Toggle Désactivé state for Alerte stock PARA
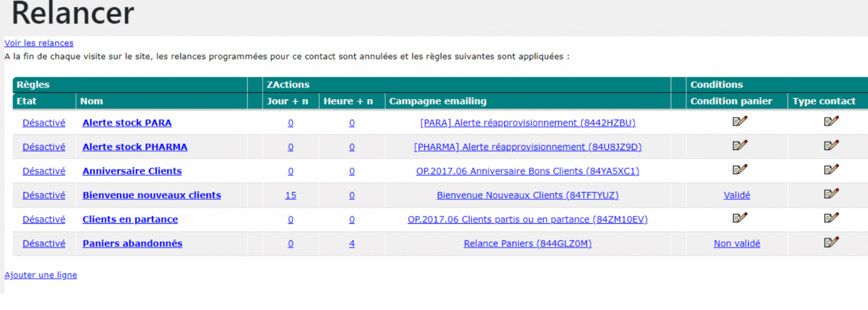The width and height of the screenshot is (868, 310). (44, 123)
